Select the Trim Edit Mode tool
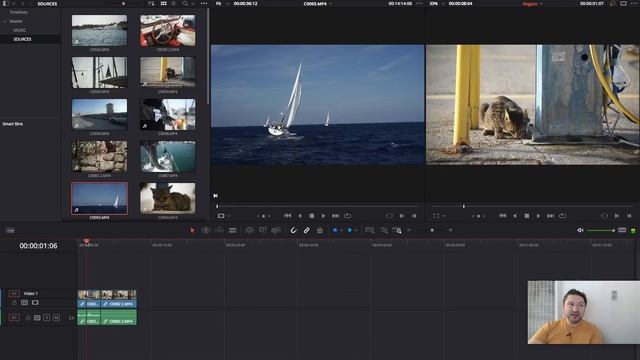The image size is (640, 360). tap(206, 230)
